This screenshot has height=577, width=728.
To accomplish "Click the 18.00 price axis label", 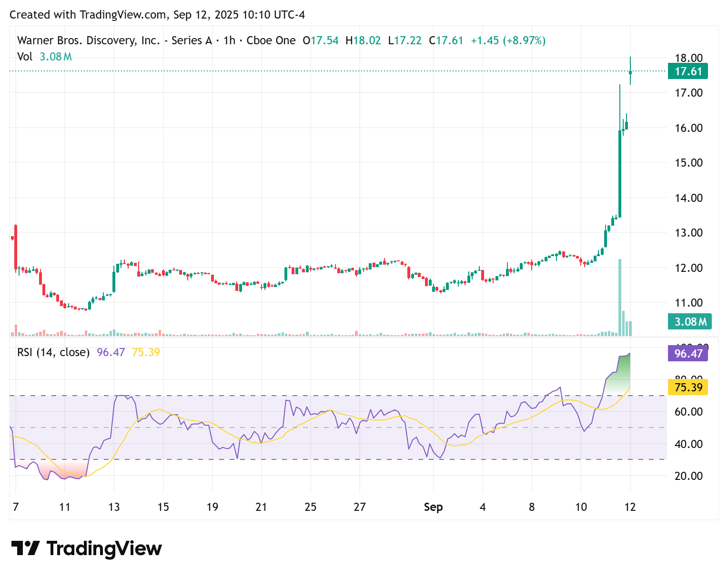I will tap(688, 58).
